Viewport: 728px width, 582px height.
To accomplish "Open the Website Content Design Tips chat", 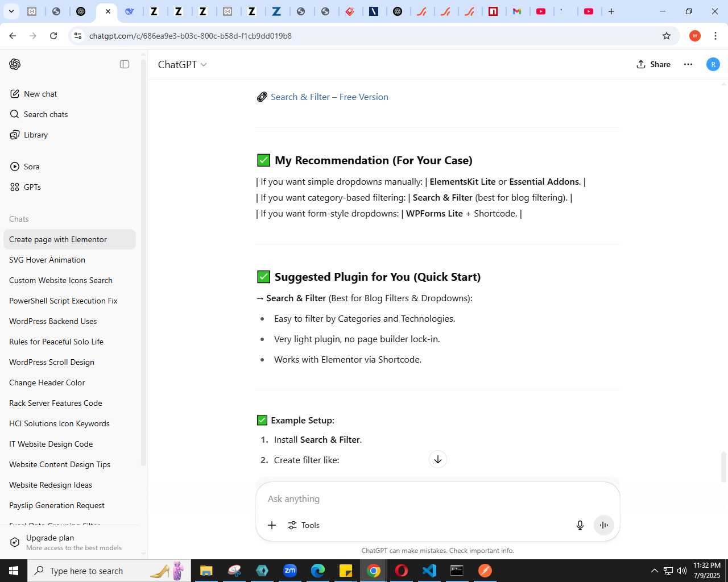I will [69, 464].
